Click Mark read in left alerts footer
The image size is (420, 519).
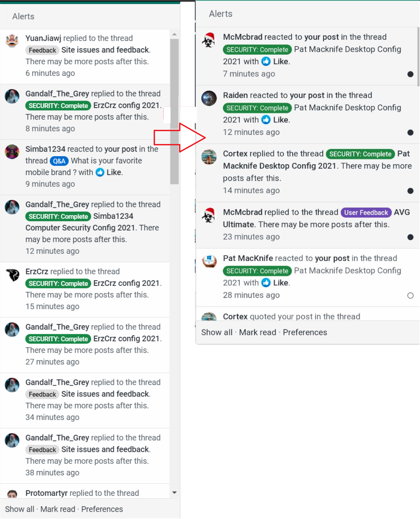58,509
